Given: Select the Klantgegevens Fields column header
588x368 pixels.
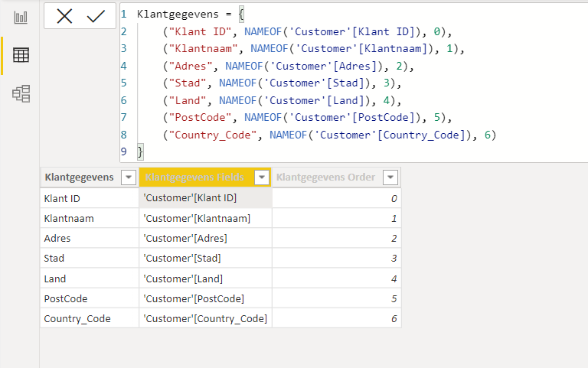Looking at the screenshot, I should [194, 177].
